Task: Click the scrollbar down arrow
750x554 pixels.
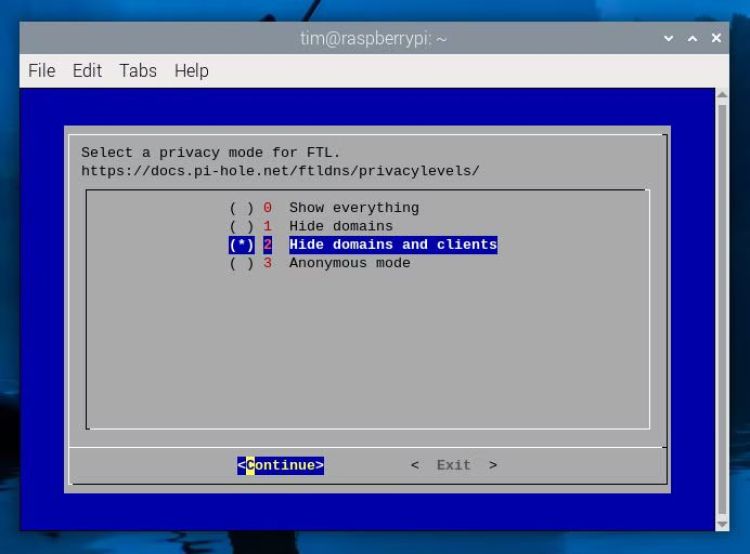Action: [x=722, y=523]
